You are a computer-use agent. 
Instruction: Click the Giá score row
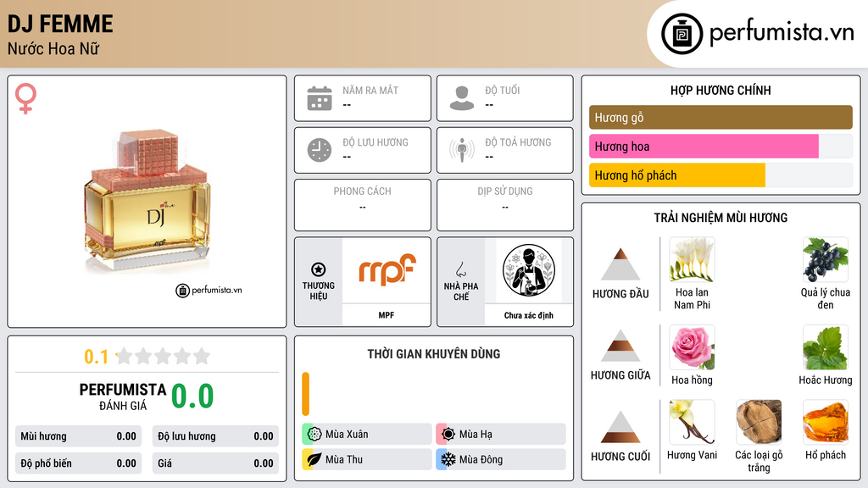215,463
